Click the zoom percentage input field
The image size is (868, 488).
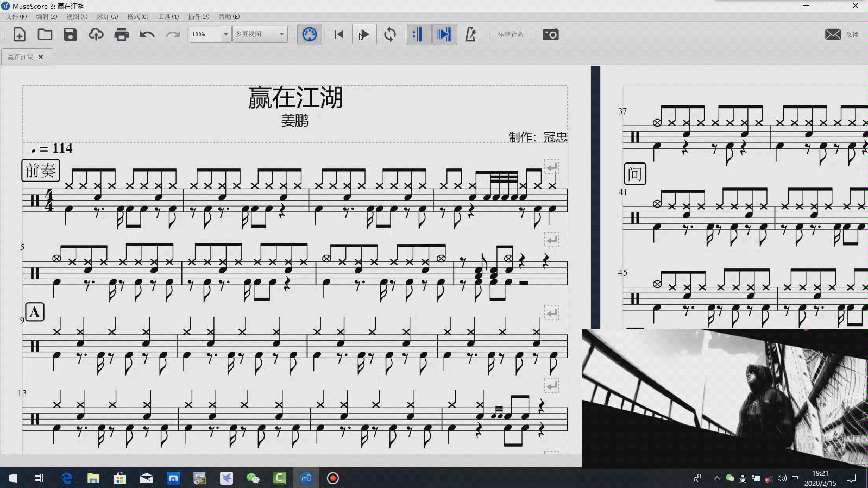click(x=205, y=34)
